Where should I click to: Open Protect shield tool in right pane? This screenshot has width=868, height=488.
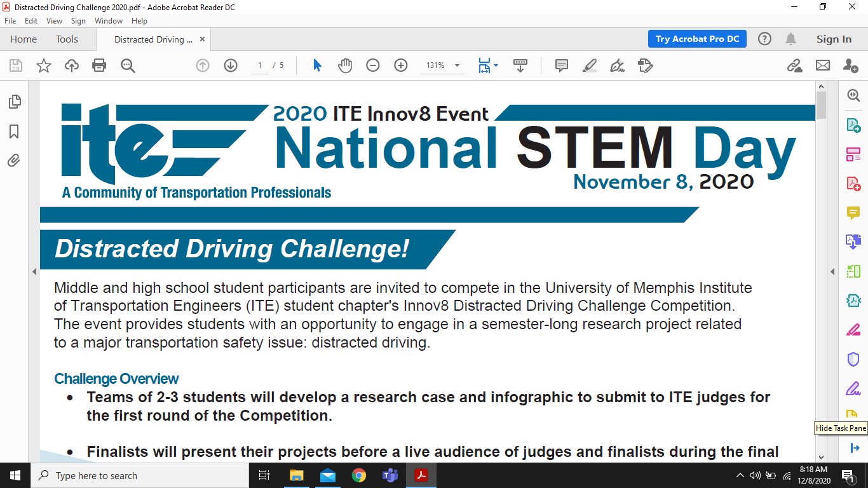pos(853,359)
